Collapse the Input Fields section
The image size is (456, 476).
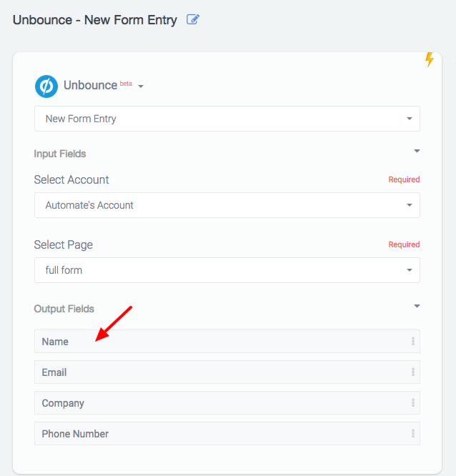(x=417, y=151)
